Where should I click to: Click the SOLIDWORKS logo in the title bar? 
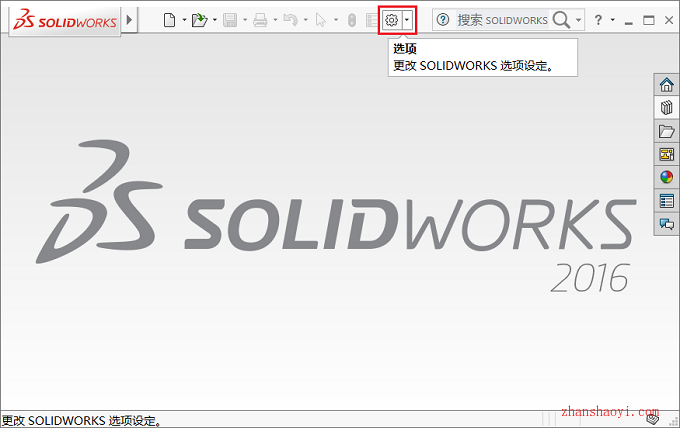pos(65,20)
